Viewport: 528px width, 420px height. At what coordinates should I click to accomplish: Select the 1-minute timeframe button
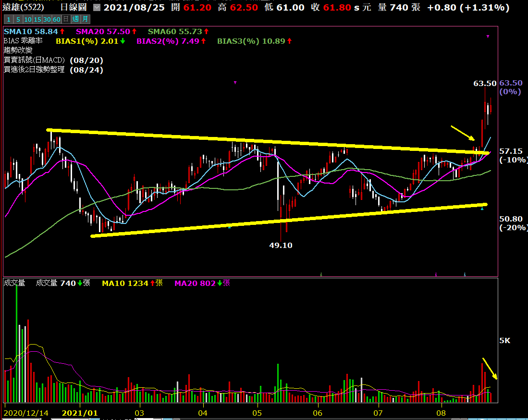tap(8, 19)
